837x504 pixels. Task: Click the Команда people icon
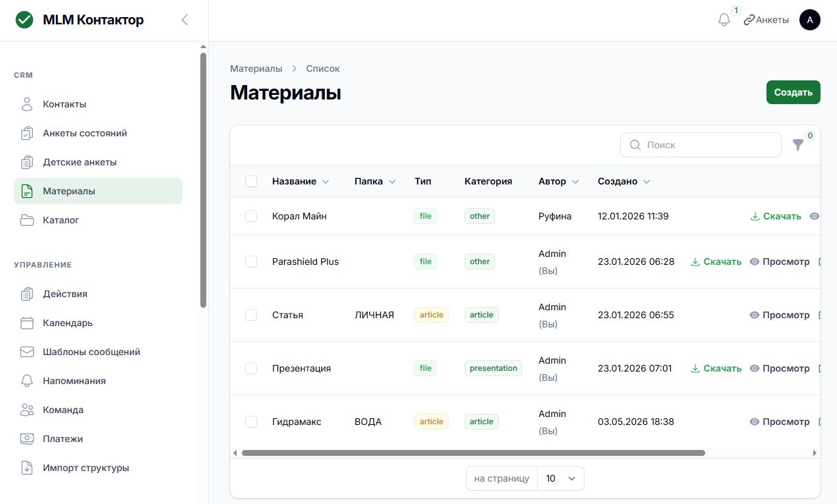27,410
